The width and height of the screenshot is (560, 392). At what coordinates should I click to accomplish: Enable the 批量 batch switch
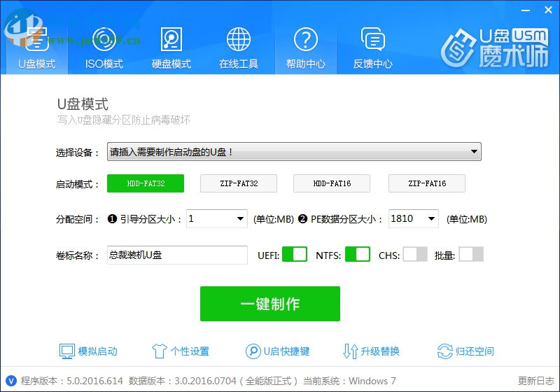(471, 254)
